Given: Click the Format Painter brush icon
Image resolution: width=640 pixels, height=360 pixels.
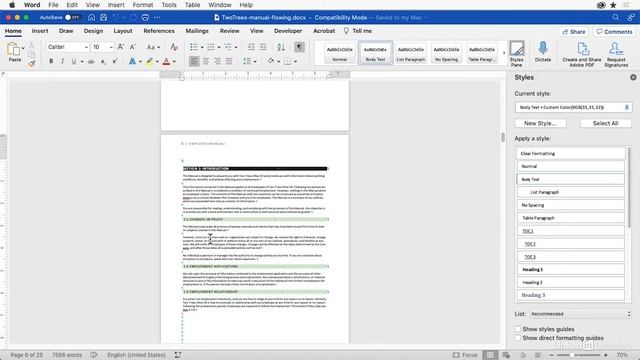Looking at the screenshot, I should click(x=31, y=63).
